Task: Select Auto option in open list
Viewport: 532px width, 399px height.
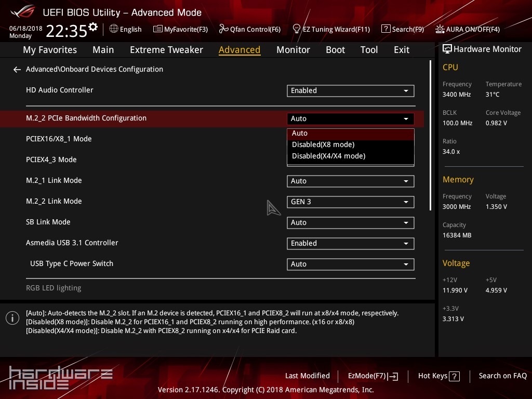Action: pyautogui.click(x=351, y=134)
